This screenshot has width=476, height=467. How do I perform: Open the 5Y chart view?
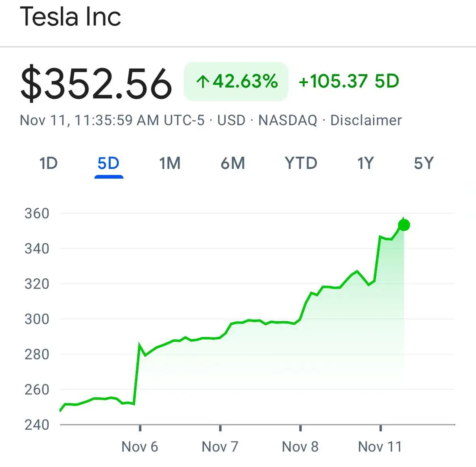click(x=424, y=163)
